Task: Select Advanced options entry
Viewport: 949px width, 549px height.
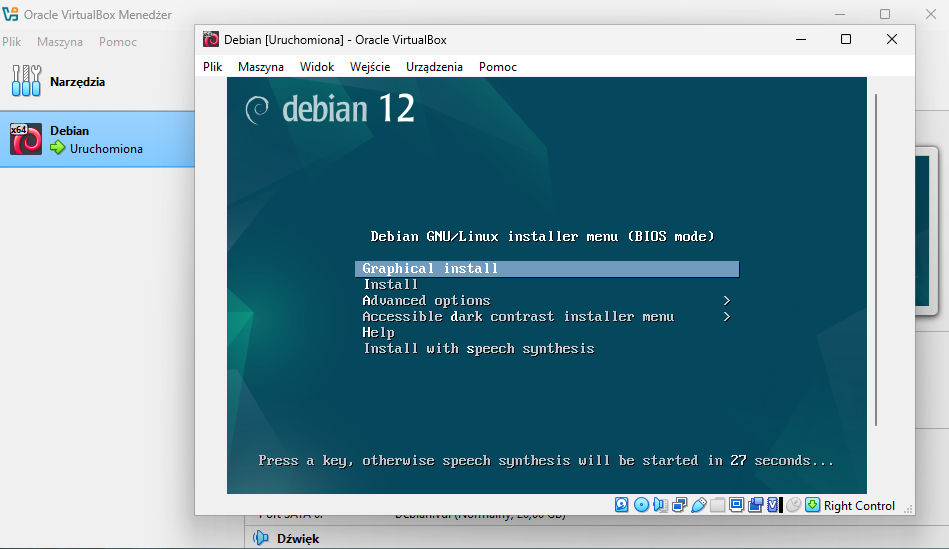Action: click(426, 301)
